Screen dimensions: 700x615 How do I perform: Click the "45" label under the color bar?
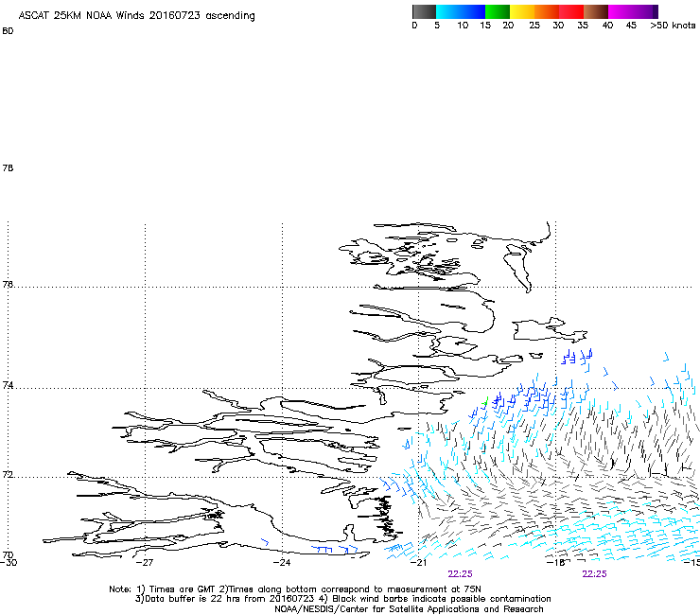pyautogui.click(x=631, y=26)
